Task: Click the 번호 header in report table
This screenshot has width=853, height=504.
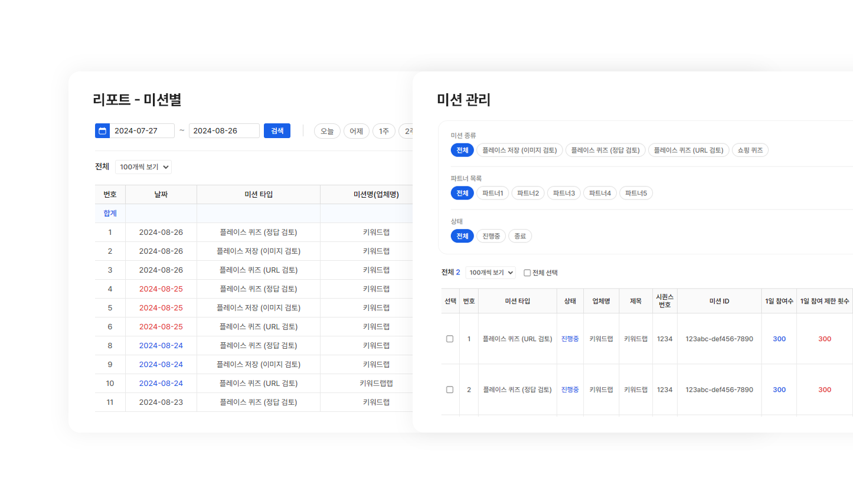Action: (110, 194)
